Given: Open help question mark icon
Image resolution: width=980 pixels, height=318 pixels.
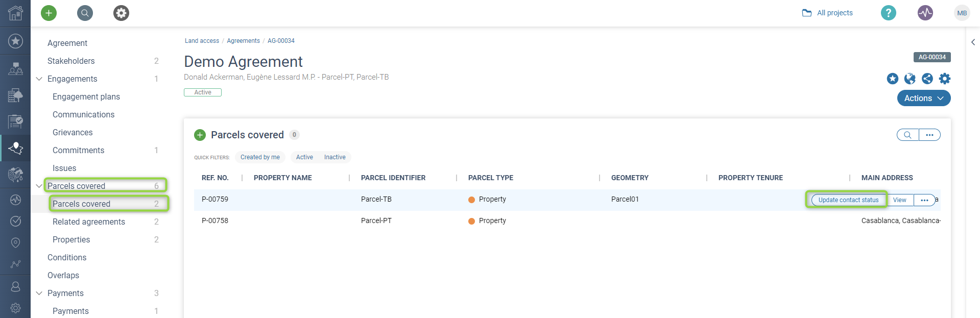Looking at the screenshot, I should click(889, 13).
